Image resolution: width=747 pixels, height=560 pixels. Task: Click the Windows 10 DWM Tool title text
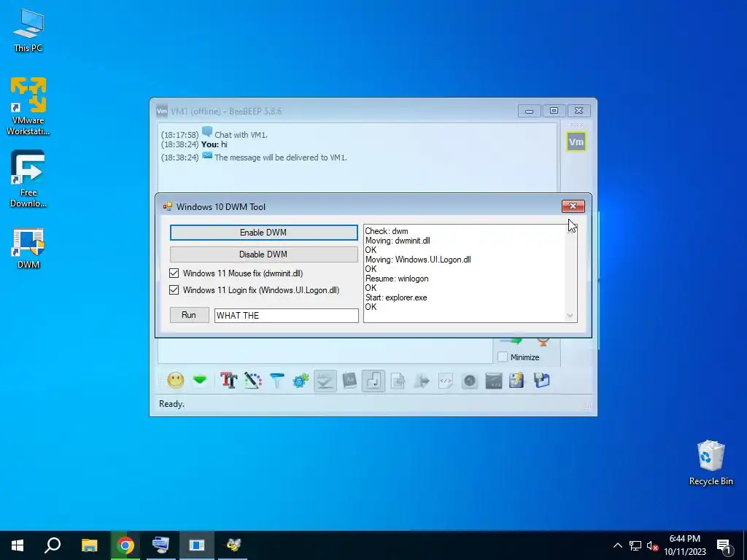click(x=221, y=206)
